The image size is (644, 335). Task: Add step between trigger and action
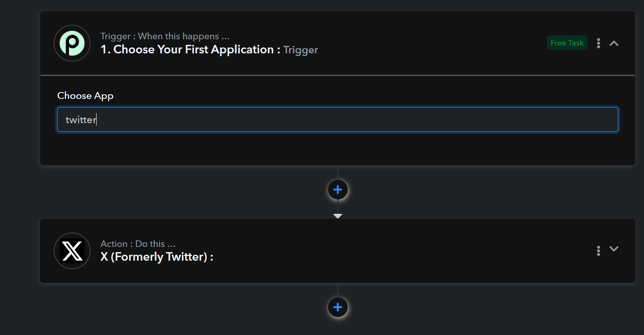coord(338,190)
